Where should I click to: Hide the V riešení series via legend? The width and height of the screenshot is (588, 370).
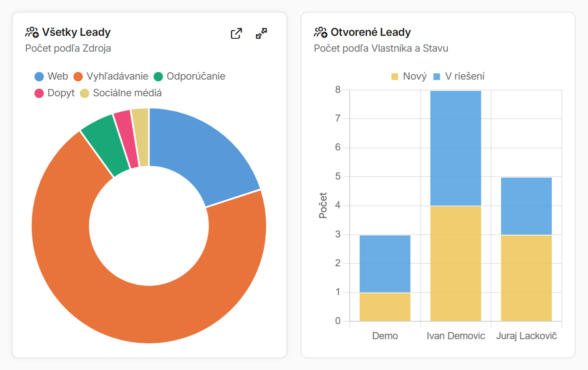(459, 76)
